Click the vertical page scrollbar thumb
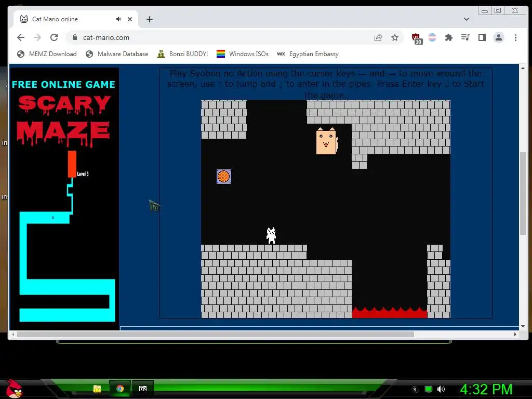Screen dimensions: 532x399 pyautogui.click(x=523, y=193)
